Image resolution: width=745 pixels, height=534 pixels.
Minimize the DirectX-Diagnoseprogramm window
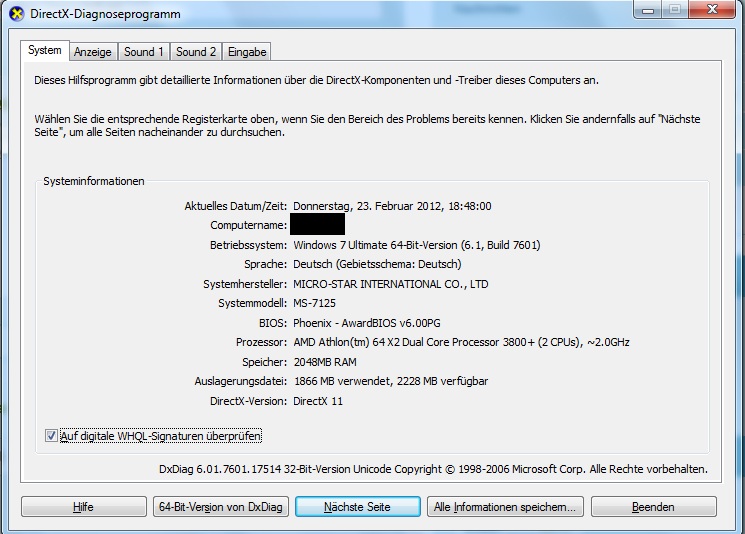tap(648, 10)
